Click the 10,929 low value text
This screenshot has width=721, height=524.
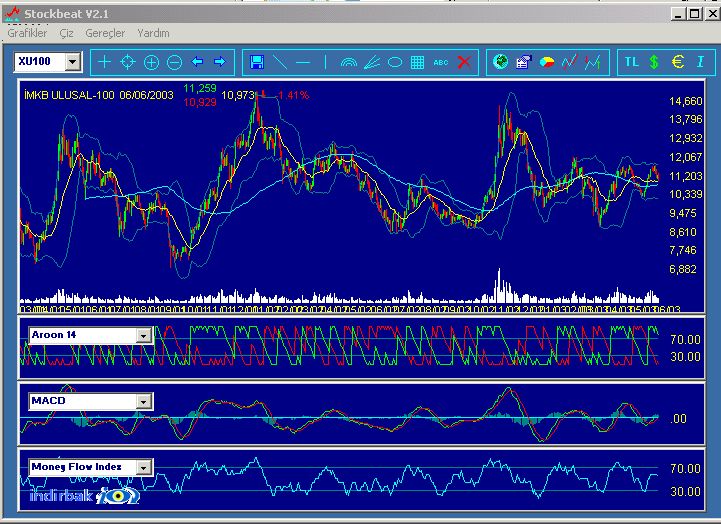click(x=200, y=102)
